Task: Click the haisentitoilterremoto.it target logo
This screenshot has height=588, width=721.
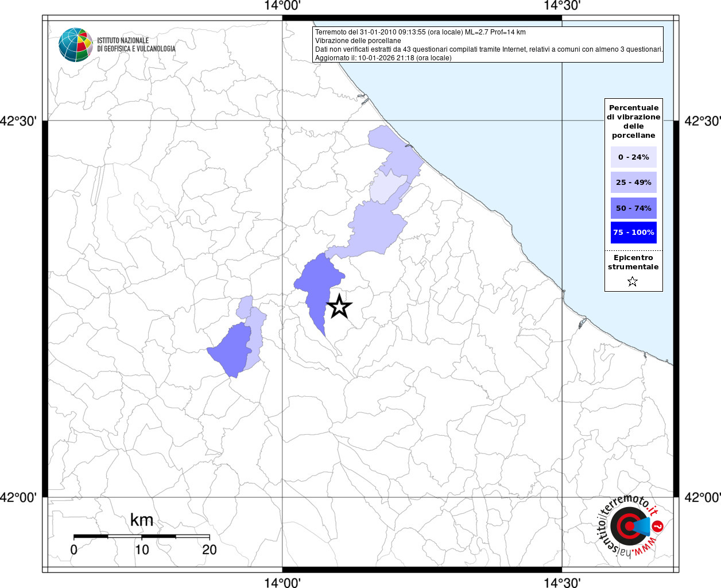Action: tap(629, 526)
